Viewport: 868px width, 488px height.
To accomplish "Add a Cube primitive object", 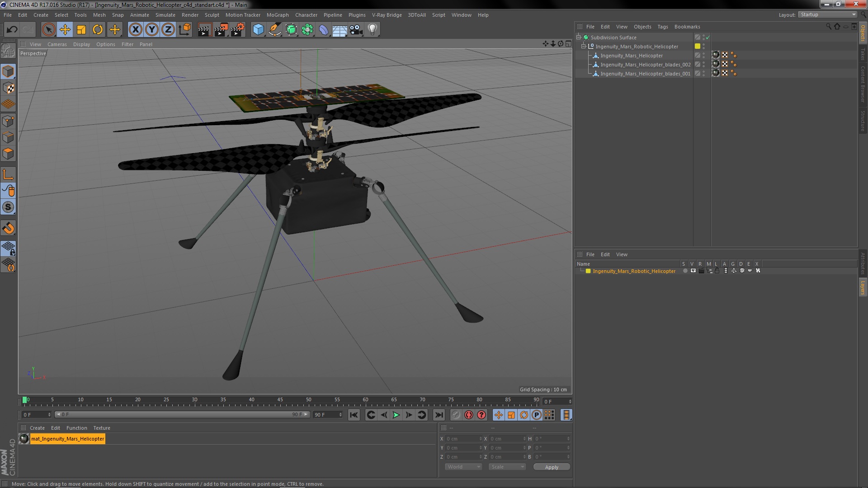I will coord(258,30).
